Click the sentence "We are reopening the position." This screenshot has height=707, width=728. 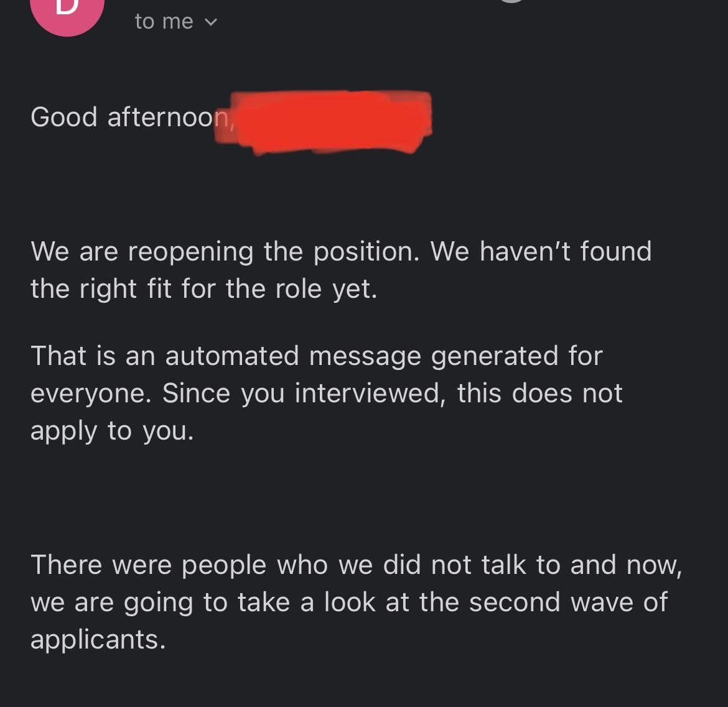[x=224, y=252]
